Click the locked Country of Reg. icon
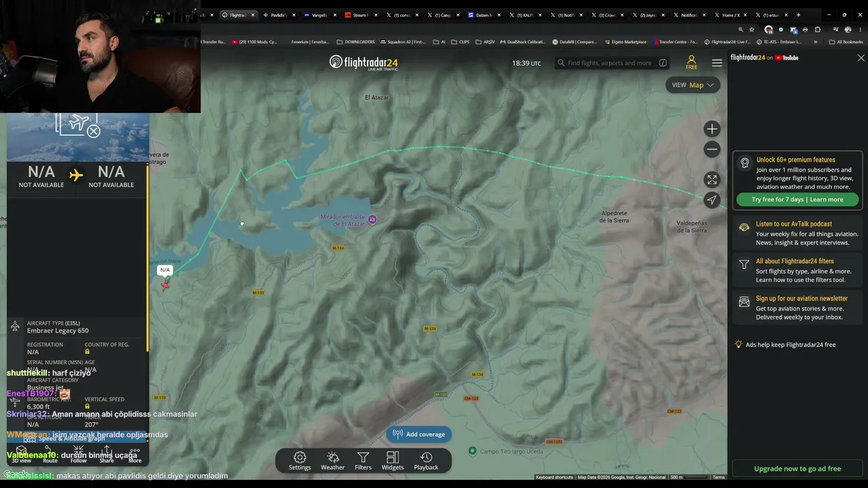Screen dimensions: 868x488 [x=87, y=352]
